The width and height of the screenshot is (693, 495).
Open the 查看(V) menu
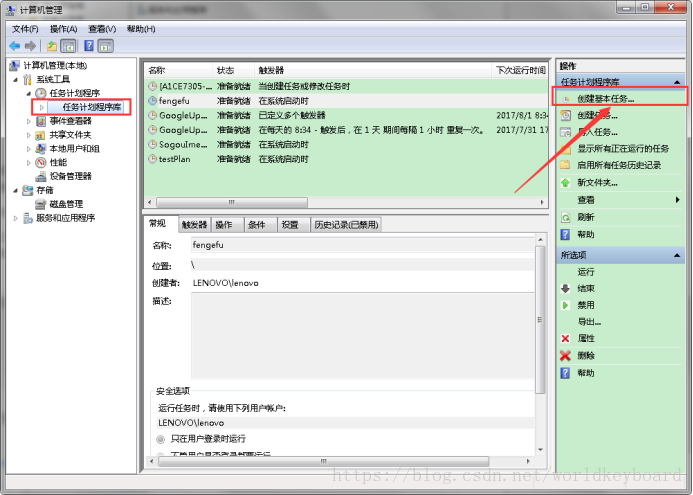(x=102, y=29)
